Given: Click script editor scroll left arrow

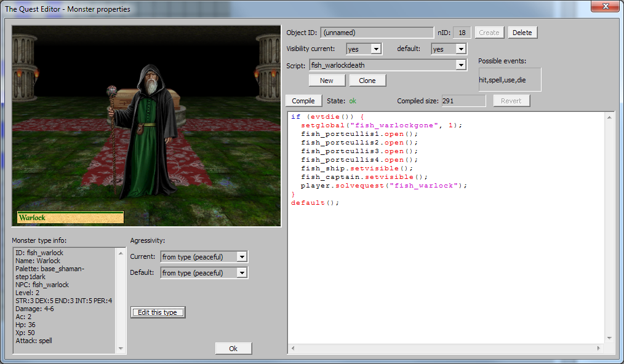Looking at the screenshot, I should 293,348.
